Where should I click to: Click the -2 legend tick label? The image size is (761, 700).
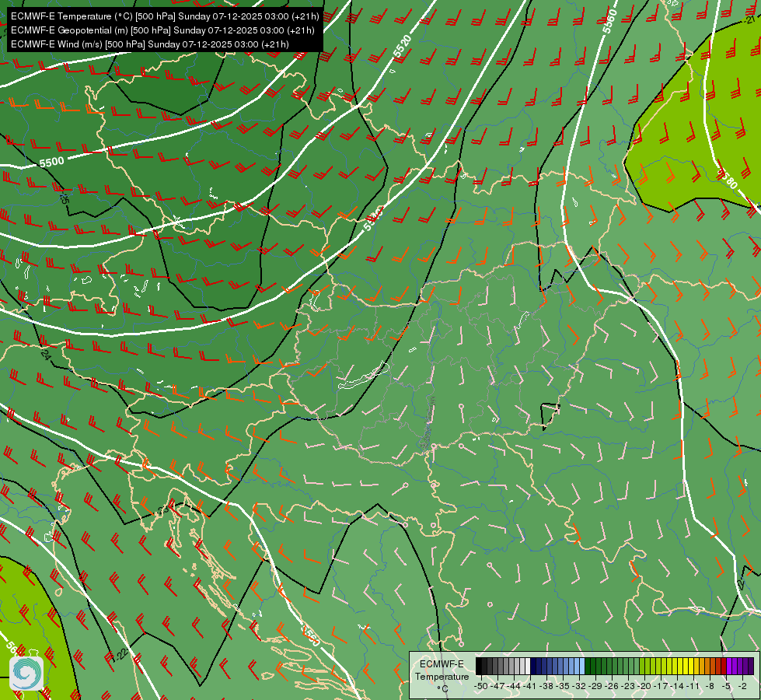pyautogui.click(x=742, y=687)
